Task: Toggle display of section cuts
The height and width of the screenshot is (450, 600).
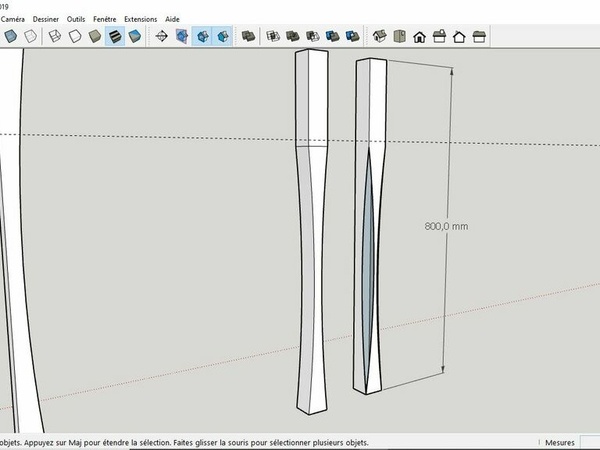Action: coord(203,36)
